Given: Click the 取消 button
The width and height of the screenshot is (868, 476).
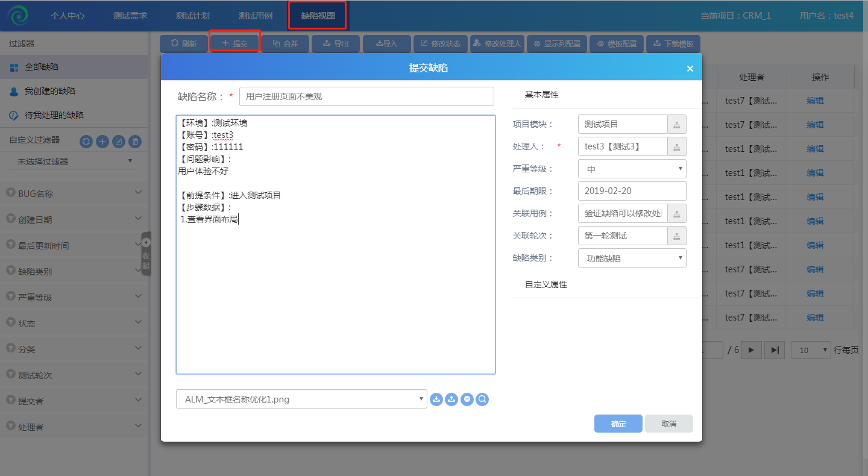Looking at the screenshot, I should tap(668, 424).
